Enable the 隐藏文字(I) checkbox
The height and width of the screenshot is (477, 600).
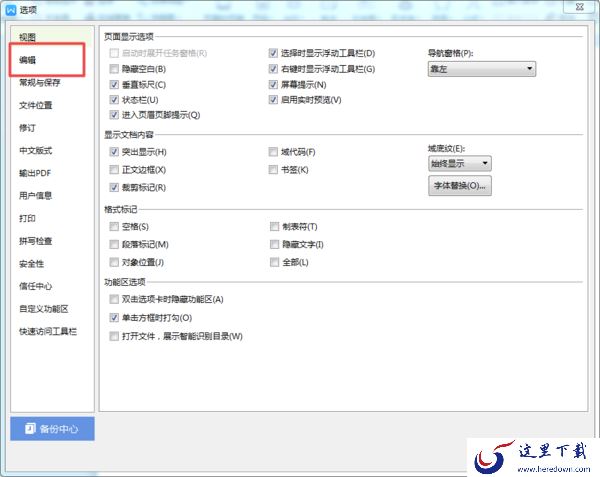[274, 244]
